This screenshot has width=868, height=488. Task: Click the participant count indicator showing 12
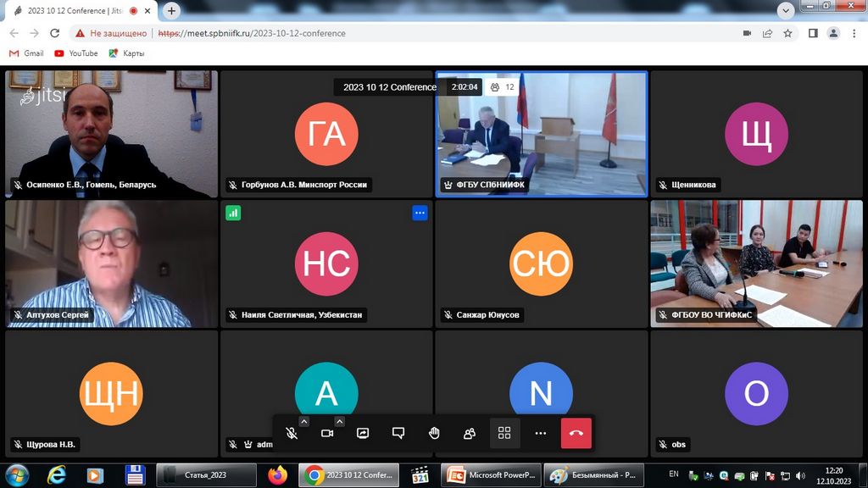click(x=503, y=86)
